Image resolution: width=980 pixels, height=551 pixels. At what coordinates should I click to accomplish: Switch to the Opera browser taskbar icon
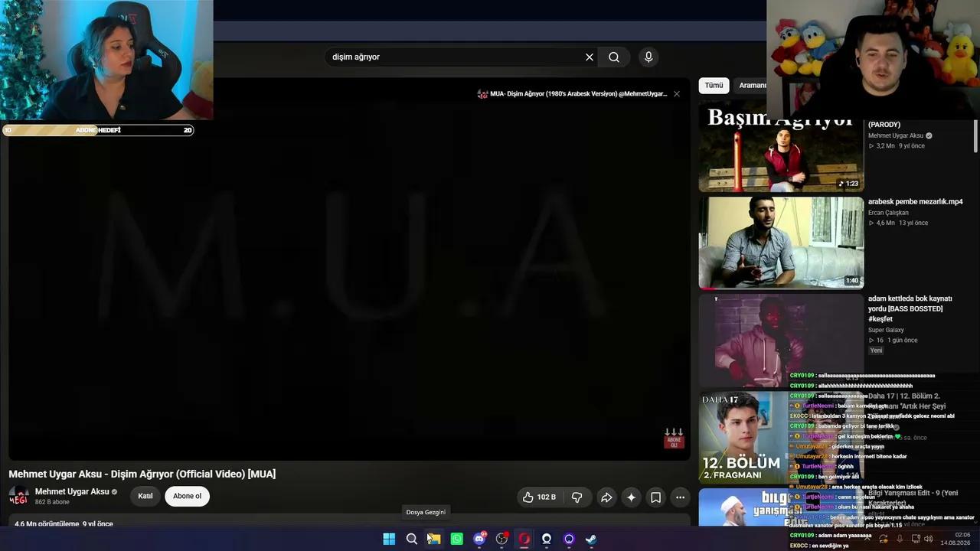(524, 539)
